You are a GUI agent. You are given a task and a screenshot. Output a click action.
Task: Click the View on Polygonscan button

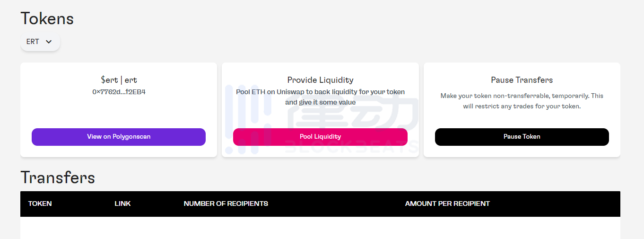coord(119,137)
